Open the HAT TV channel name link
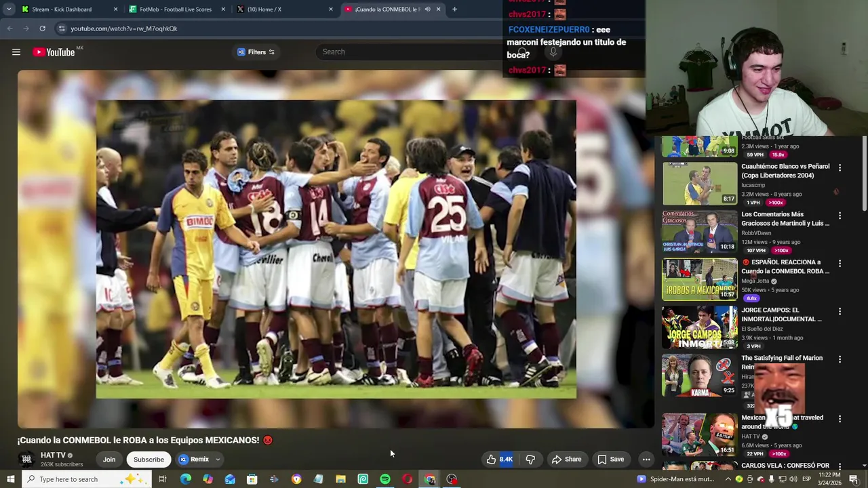The height and width of the screenshot is (488, 868). tap(53, 455)
